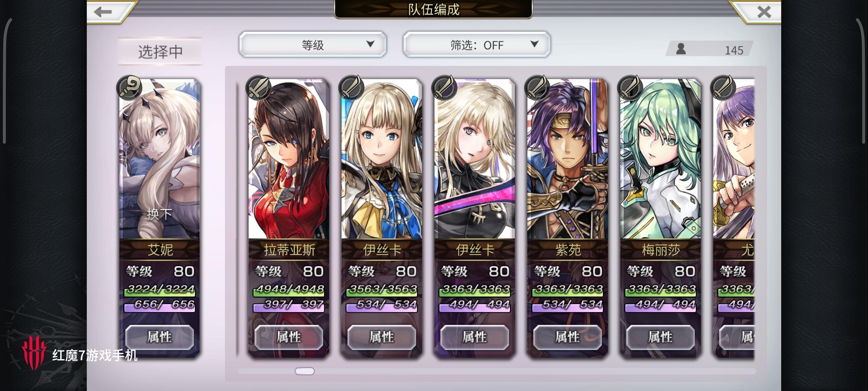
Task: Click the horizontal scrollbar handle
Action: tap(305, 371)
